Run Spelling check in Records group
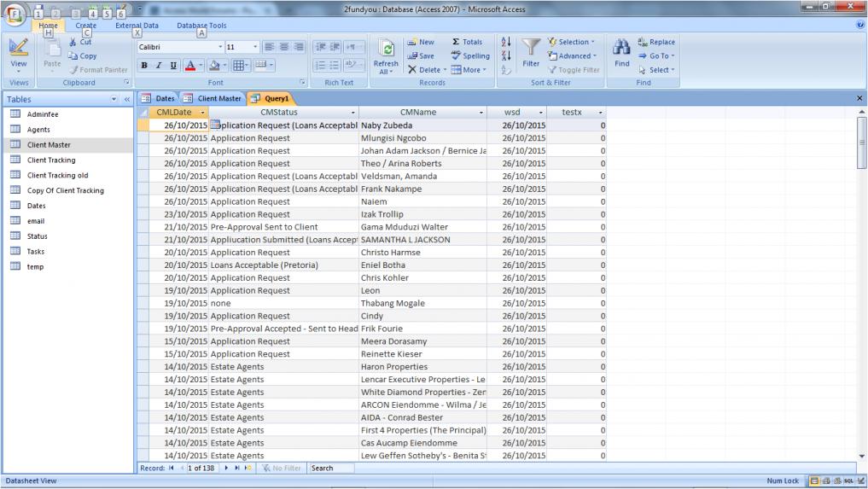The height and width of the screenshot is (489, 868). (x=469, y=55)
